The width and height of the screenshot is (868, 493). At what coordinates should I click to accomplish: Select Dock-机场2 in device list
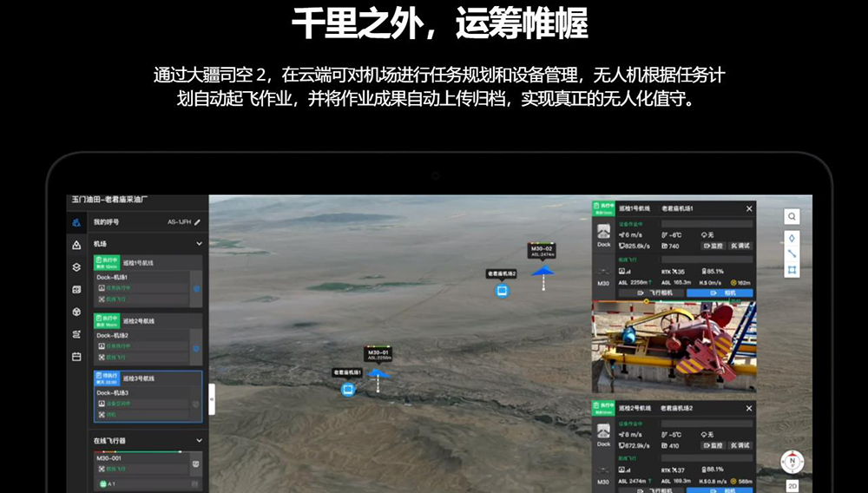click(112, 335)
